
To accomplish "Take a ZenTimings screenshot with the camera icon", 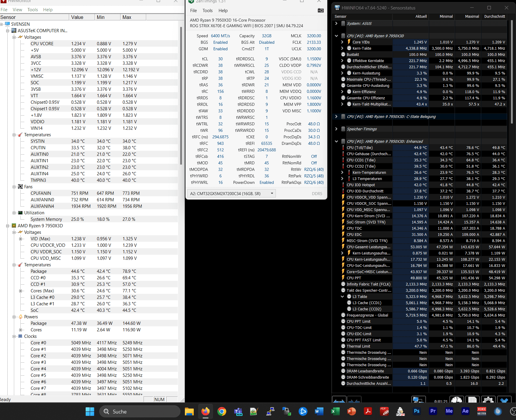I will point(320,10).
